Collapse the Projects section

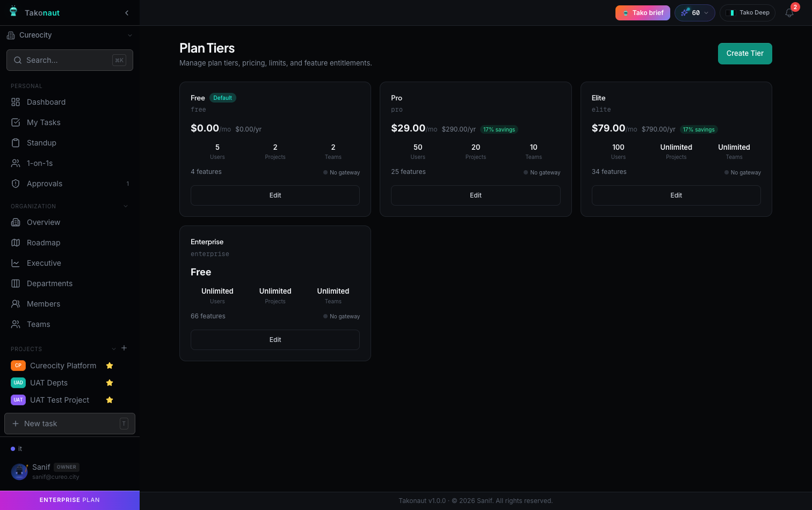click(x=113, y=349)
